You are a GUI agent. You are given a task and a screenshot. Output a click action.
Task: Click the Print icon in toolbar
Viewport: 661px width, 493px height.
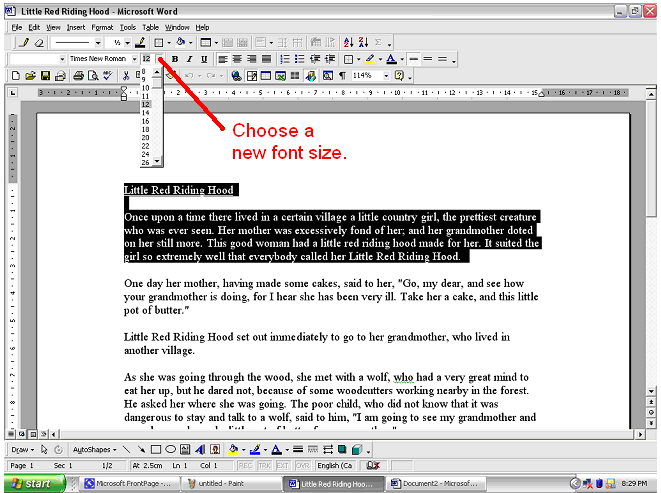(78, 75)
